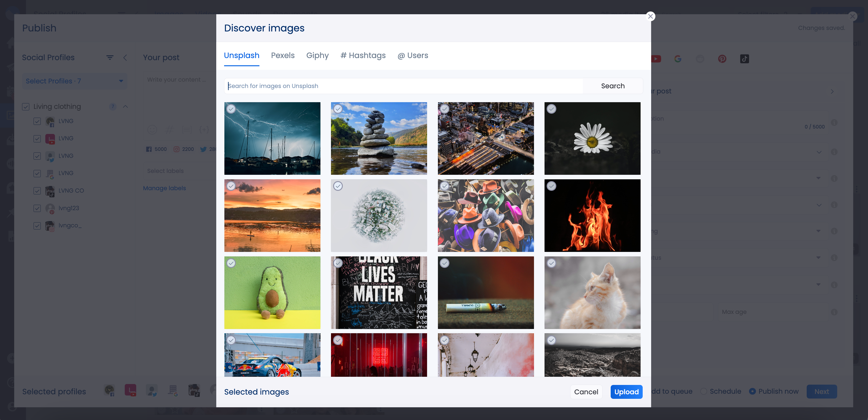Image resolution: width=868 pixels, height=420 pixels.
Task: Uncheck the LVNG YouTube profile checkbox
Action: tap(37, 139)
